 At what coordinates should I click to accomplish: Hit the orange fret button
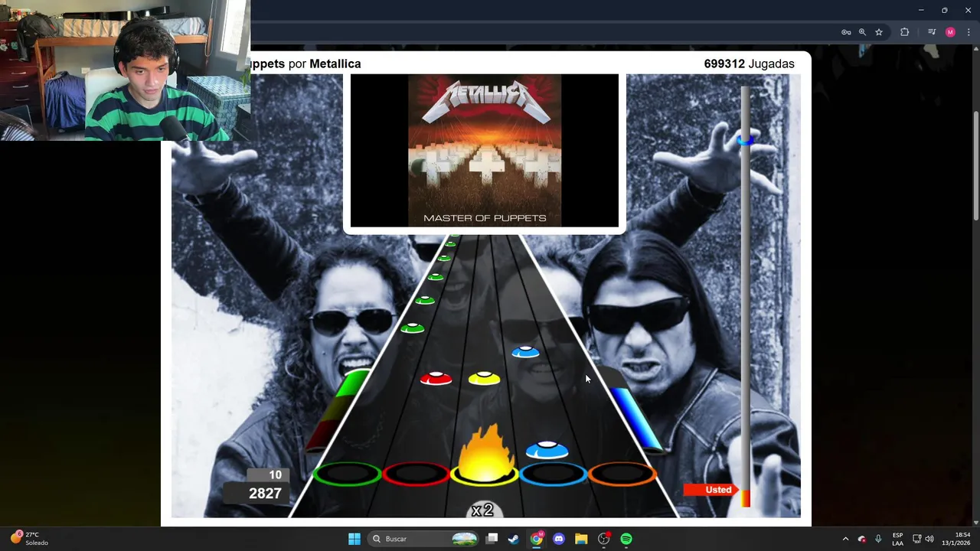click(622, 474)
